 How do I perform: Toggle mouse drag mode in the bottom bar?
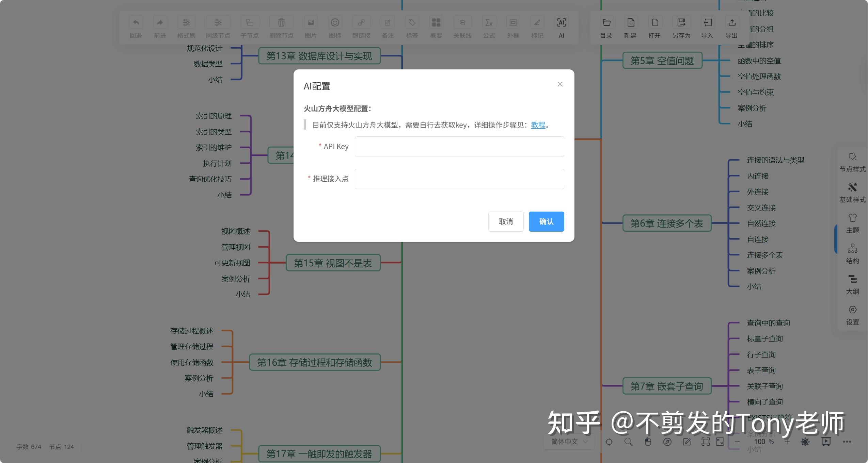pos(647,442)
